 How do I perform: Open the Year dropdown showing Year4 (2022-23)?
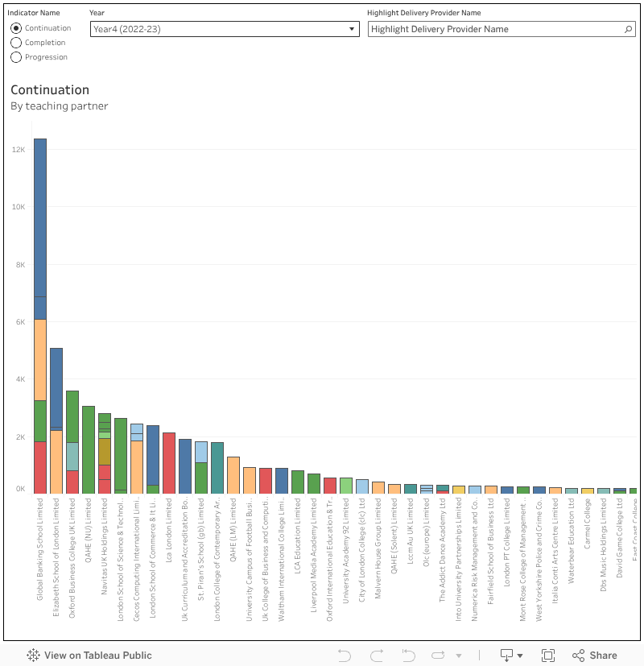tap(225, 29)
